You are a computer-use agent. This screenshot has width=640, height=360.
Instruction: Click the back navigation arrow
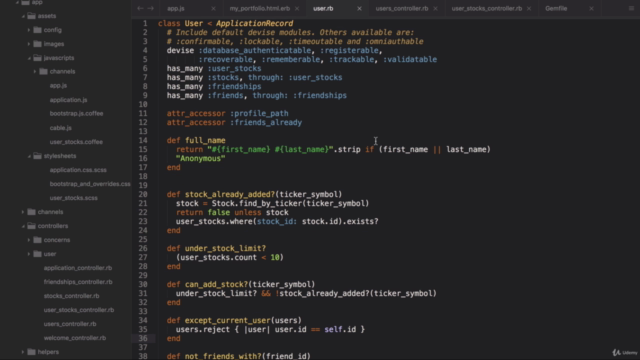[x=140, y=8]
